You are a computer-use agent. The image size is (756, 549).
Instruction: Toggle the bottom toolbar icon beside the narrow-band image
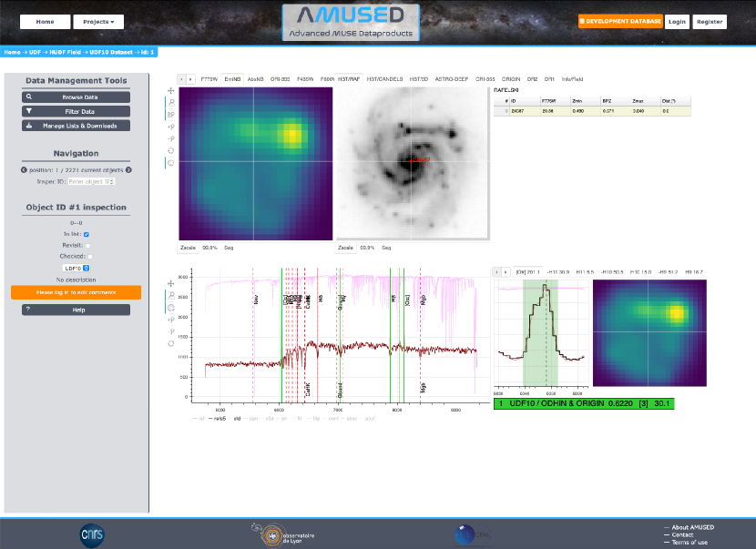click(170, 163)
